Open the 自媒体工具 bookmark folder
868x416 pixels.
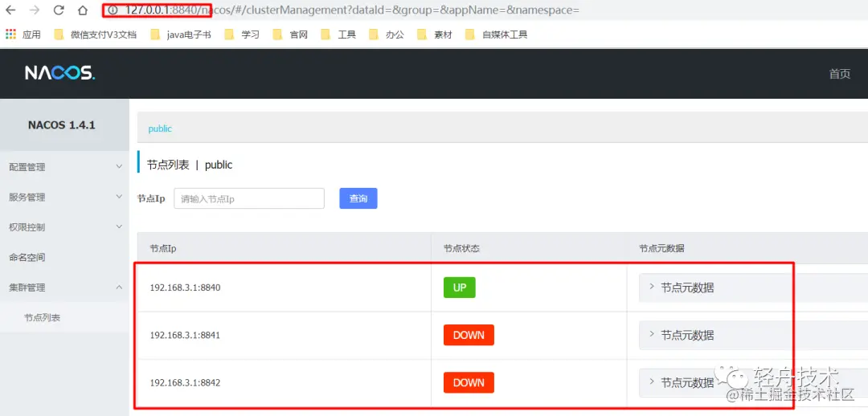497,35
